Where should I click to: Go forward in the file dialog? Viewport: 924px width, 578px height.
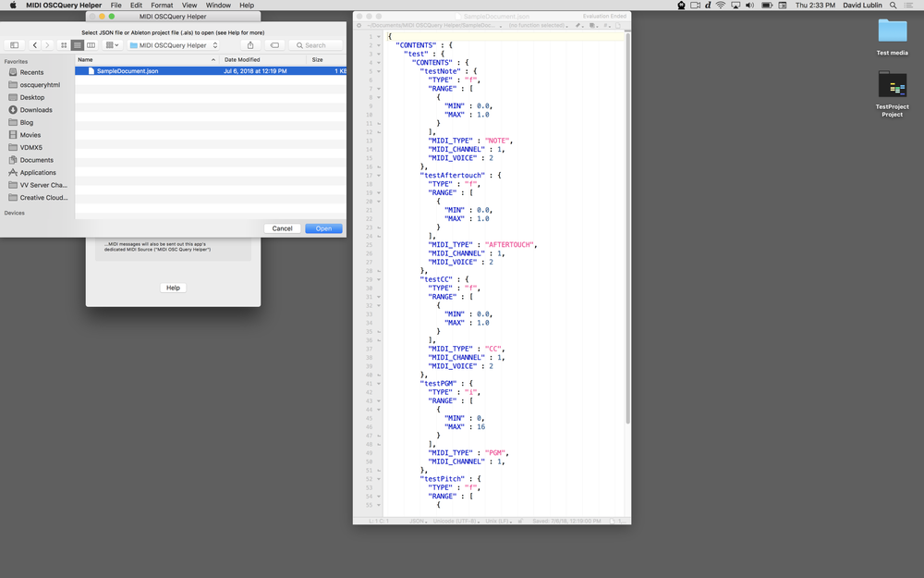point(48,45)
